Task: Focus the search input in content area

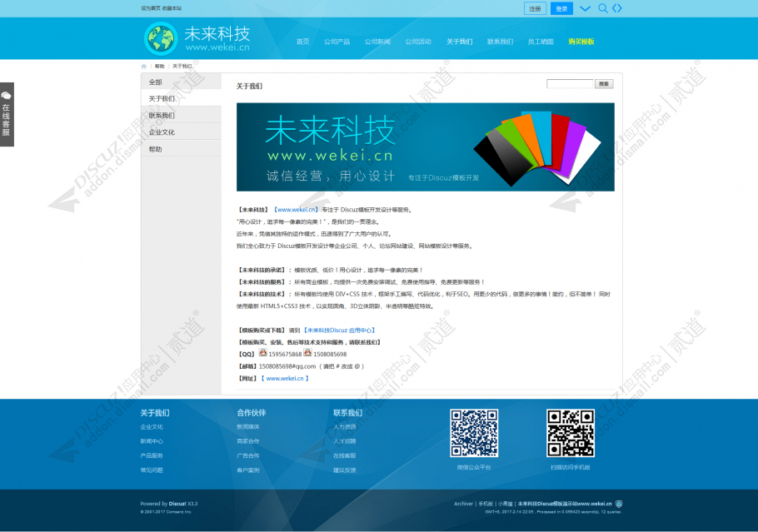Action: pyautogui.click(x=570, y=84)
